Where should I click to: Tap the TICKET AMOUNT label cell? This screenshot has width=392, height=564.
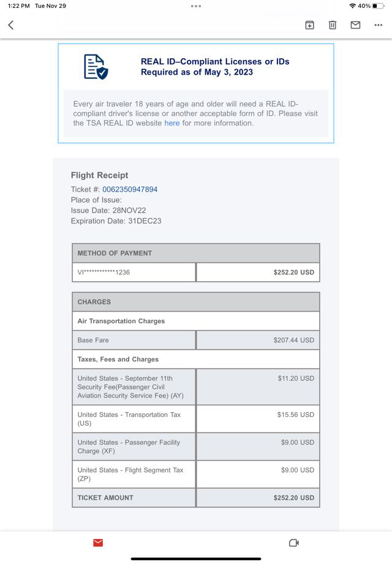[105, 498]
